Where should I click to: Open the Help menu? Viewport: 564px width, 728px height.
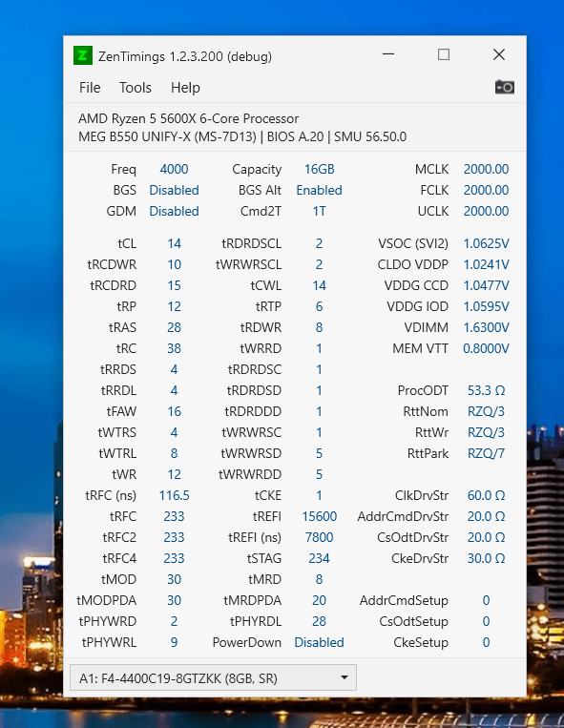coord(185,87)
